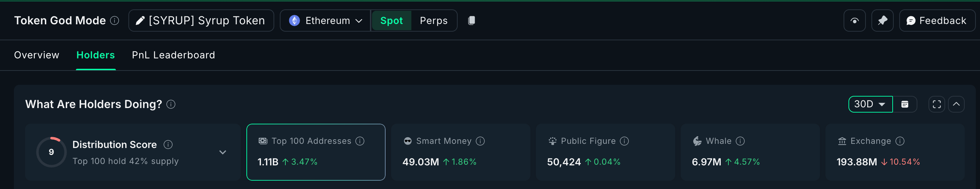Click info icon next to Exchange

point(900,141)
